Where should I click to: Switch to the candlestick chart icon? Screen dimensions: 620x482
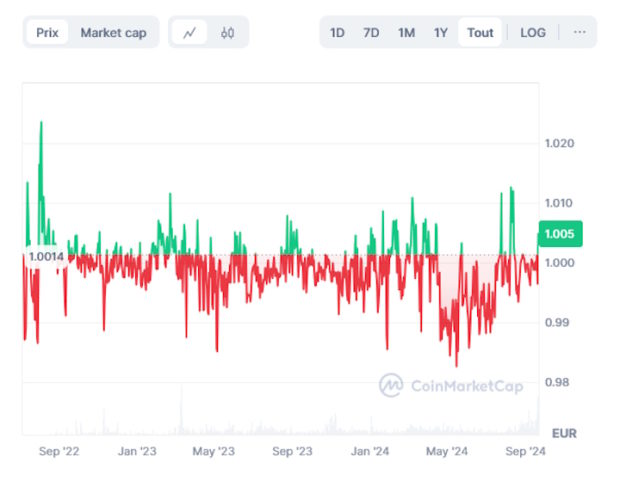(x=227, y=32)
